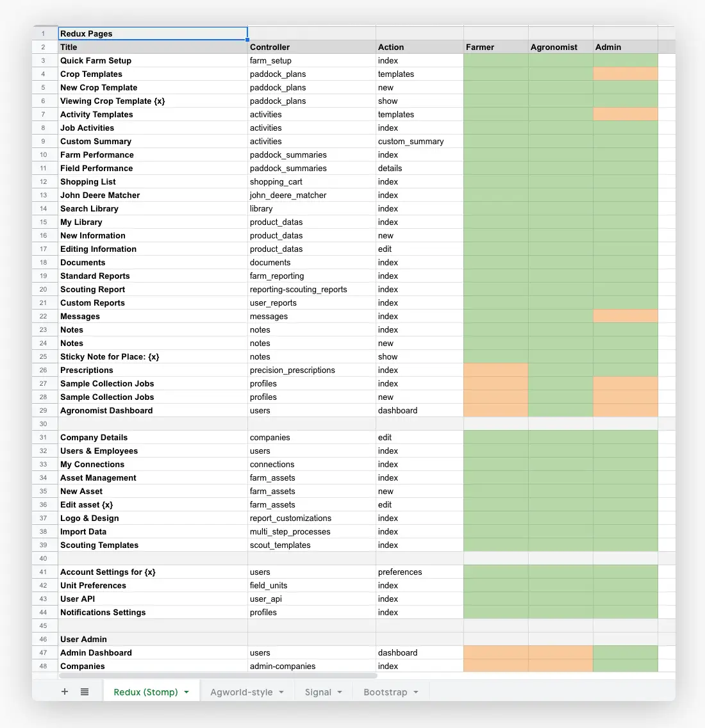Click the orange Admin cell for Crop Templates
This screenshot has height=728, width=705.
(625, 74)
